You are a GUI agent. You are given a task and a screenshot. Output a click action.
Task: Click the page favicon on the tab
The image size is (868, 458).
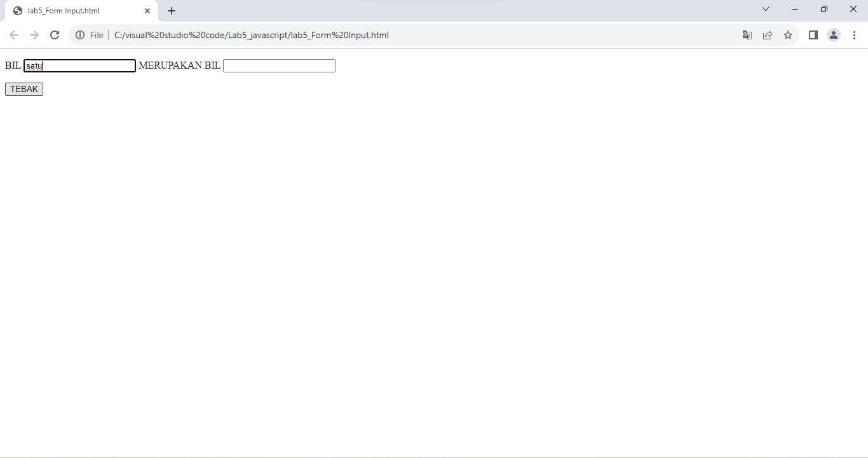coord(17,10)
